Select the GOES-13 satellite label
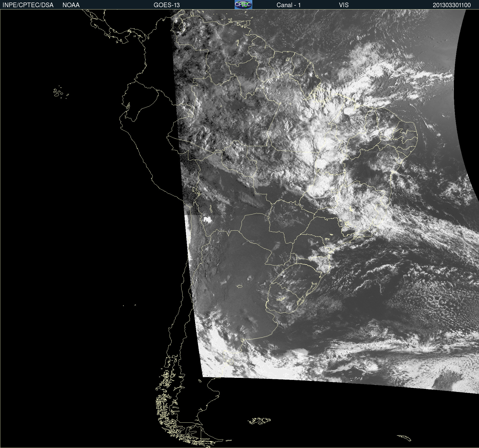The height and width of the screenshot is (448, 479). [166, 5]
